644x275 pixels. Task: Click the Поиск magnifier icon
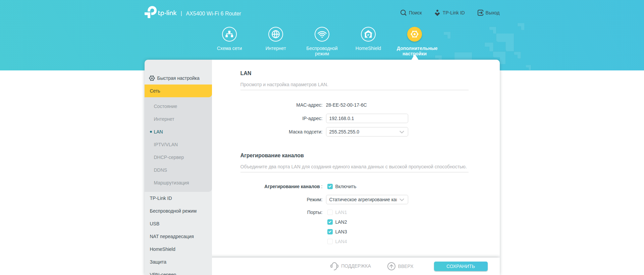(x=403, y=13)
